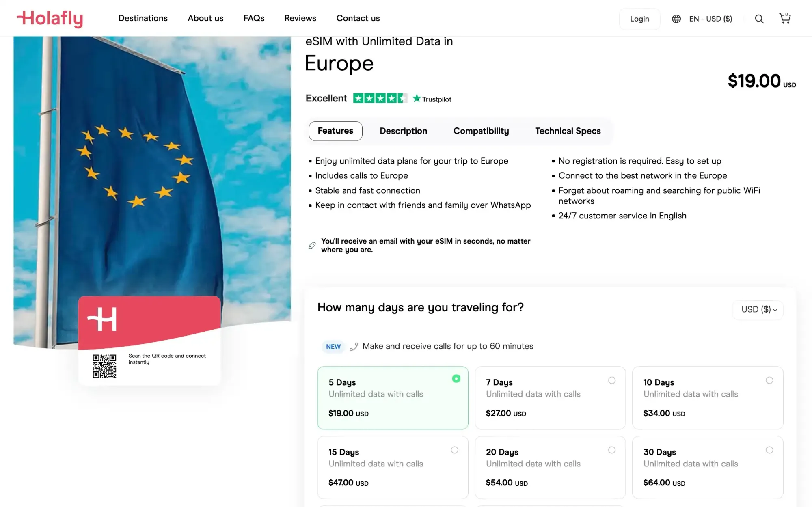Choose the 30 Days plan option
This screenshot has width=812, height=507.
pos(707,467)
